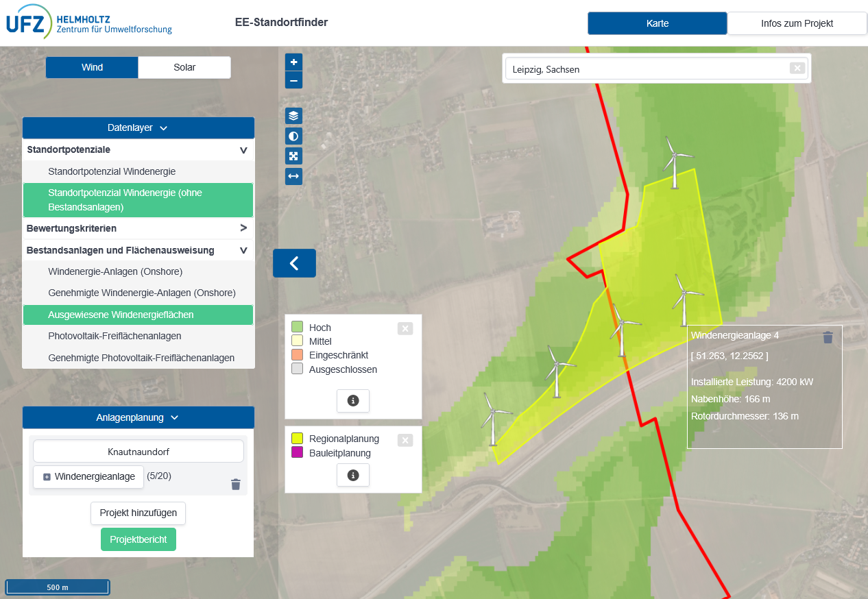Switch to Infos zum Projekt tab

point(797,23)
